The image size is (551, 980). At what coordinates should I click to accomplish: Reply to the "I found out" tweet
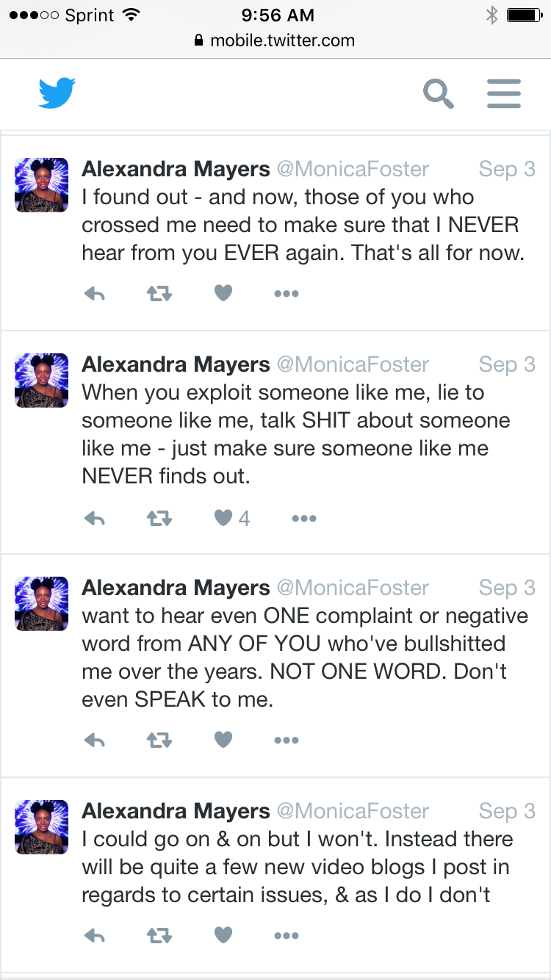pos(95,294)
